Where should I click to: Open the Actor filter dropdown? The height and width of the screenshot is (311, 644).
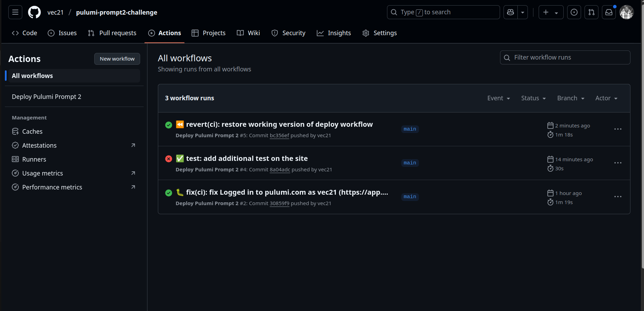pyautogui.click(x=606, y=98)
